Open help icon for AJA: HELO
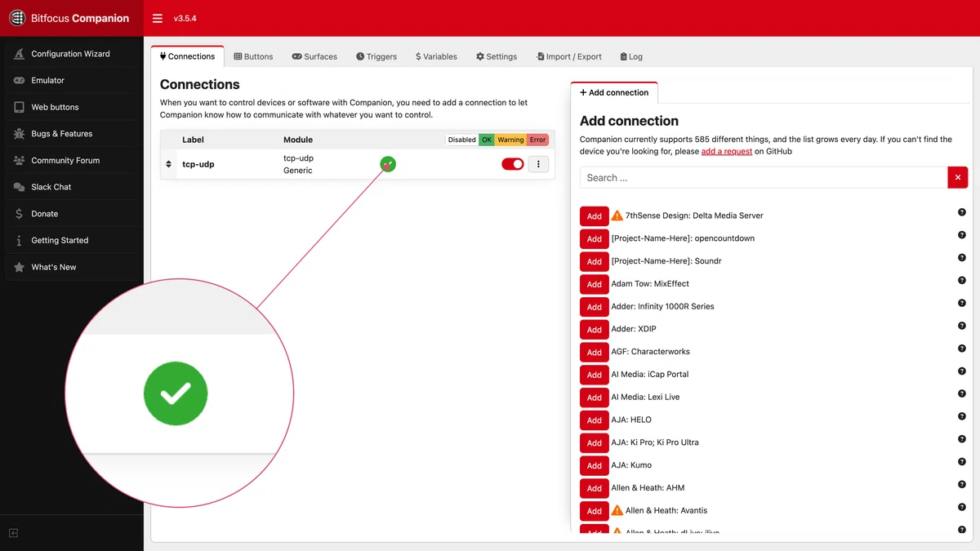This screenshot has width=980, height=551. (962, 416)
